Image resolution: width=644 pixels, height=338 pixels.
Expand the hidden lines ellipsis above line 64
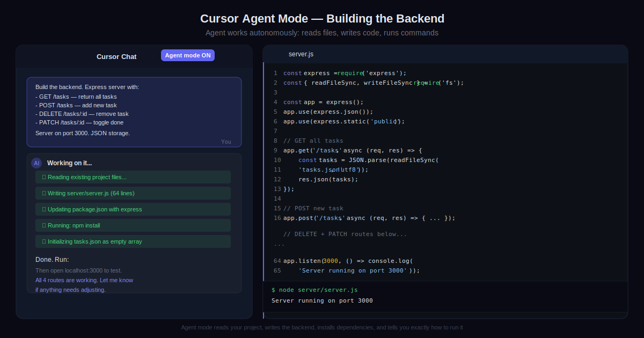pos(279,244)
